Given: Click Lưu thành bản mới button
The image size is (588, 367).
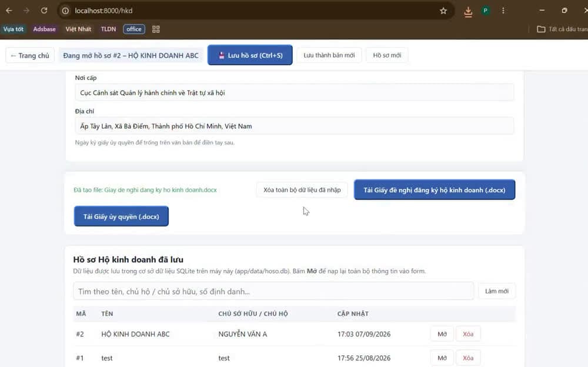Looking at the screenshot, I should (329, 55).
